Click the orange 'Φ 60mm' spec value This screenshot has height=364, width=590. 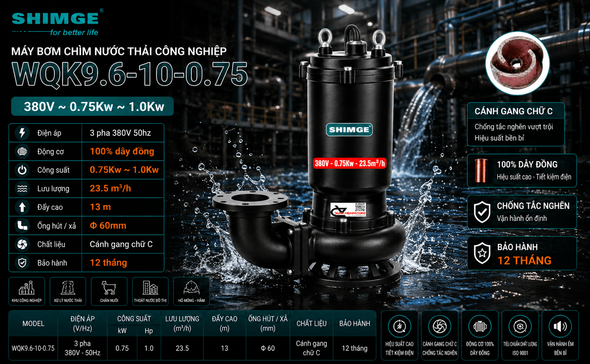tap(108, 225)
